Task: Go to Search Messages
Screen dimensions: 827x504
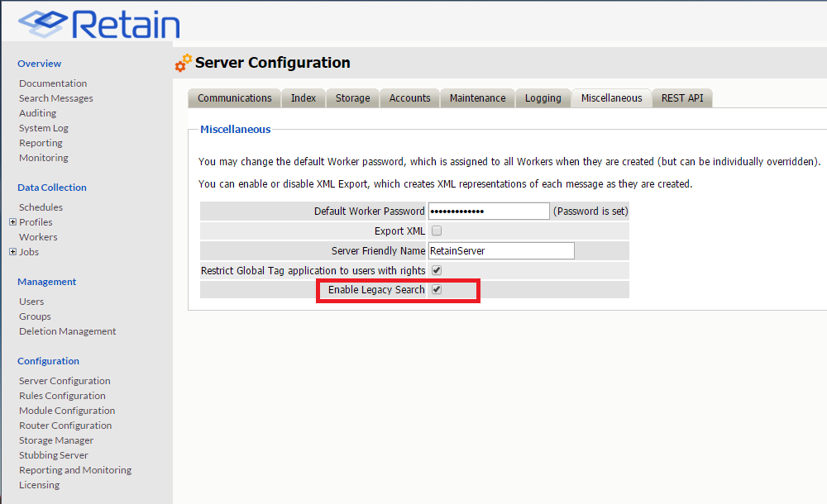Action: [x=56, y=98]
